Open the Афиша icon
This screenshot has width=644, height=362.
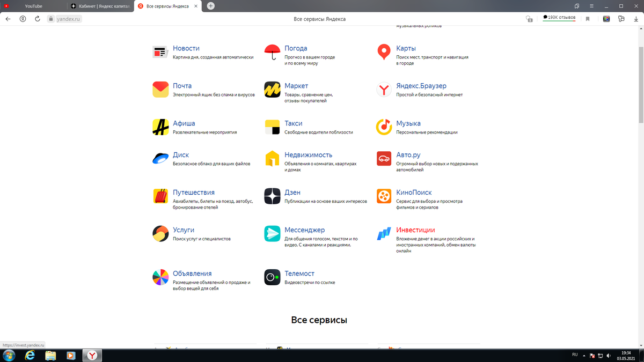[x=160, y=127]
